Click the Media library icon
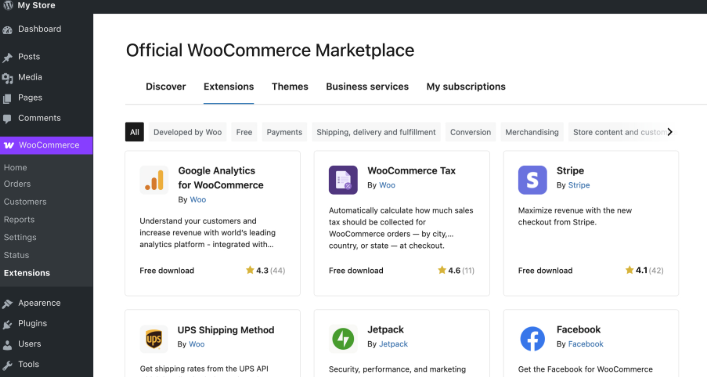This screenshot has height=377, width=707. point(7,78)
